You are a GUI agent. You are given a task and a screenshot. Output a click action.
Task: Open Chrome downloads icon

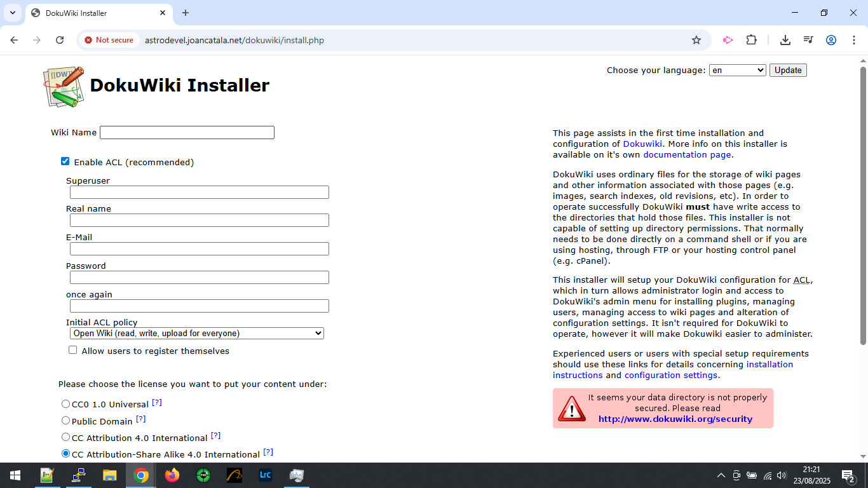click(785, 40)
